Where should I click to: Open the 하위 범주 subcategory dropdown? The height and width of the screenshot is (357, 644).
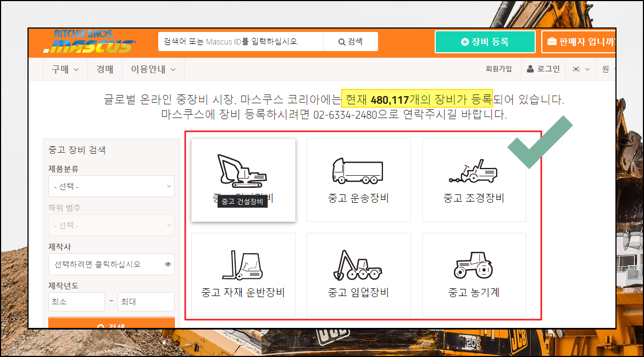click(112, 225)
